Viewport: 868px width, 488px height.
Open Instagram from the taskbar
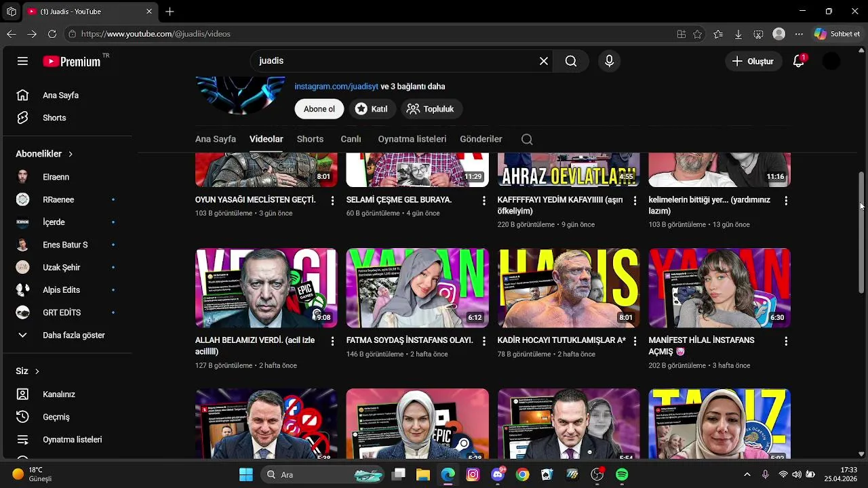click(x=473, y=474)
